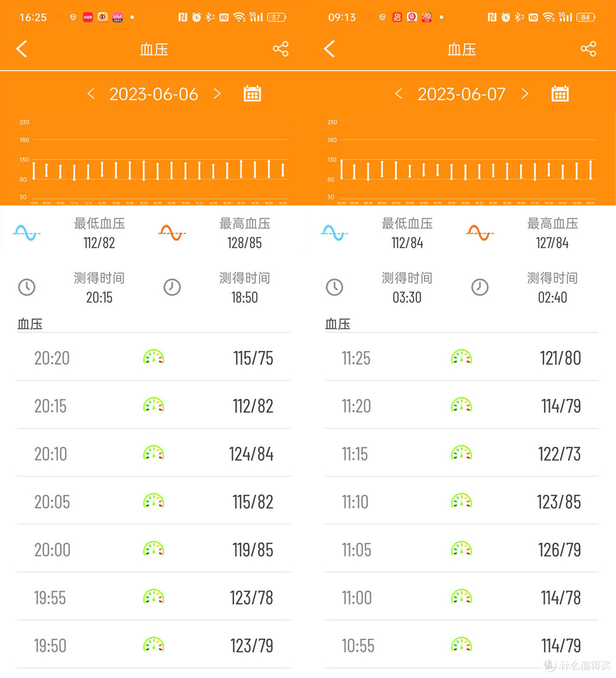Tap the orange 最高血压 waveform icon on right
The image size is (616, 678).
tap(480, 233)
